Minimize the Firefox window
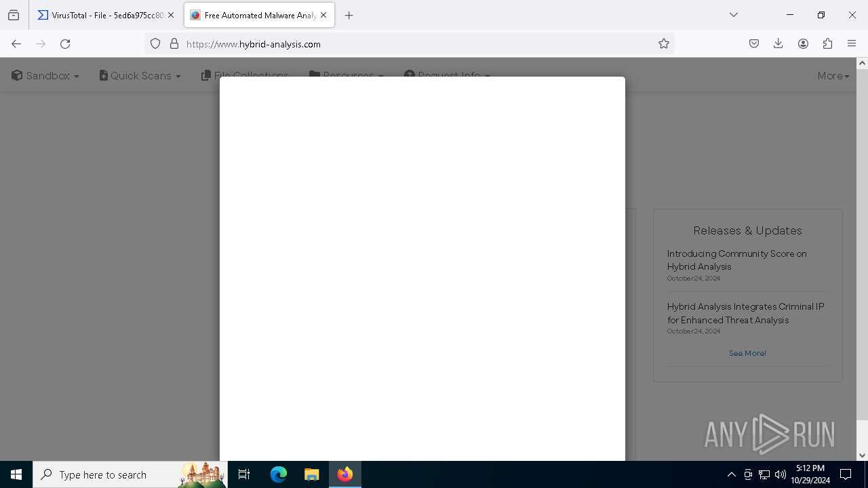 [x=790, y=15]
